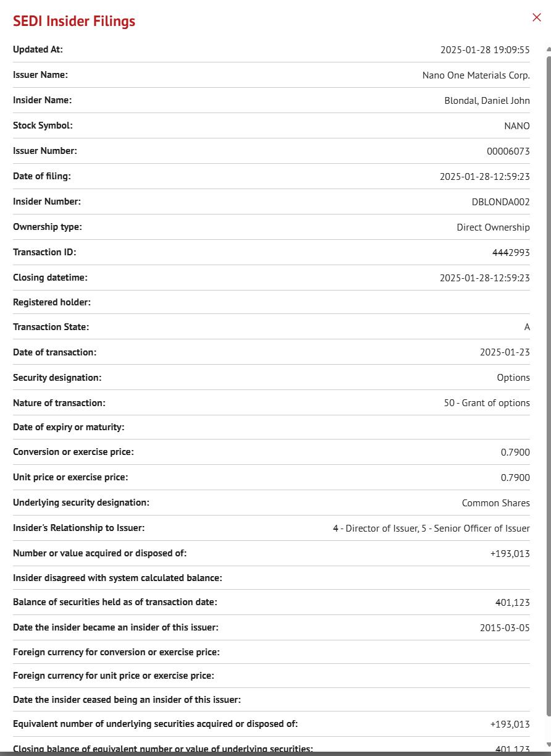This screenshot has height=756, width=551.
Task: Select the Direct Ownership value
Action: pyautogui.click(x=493, y=227)
